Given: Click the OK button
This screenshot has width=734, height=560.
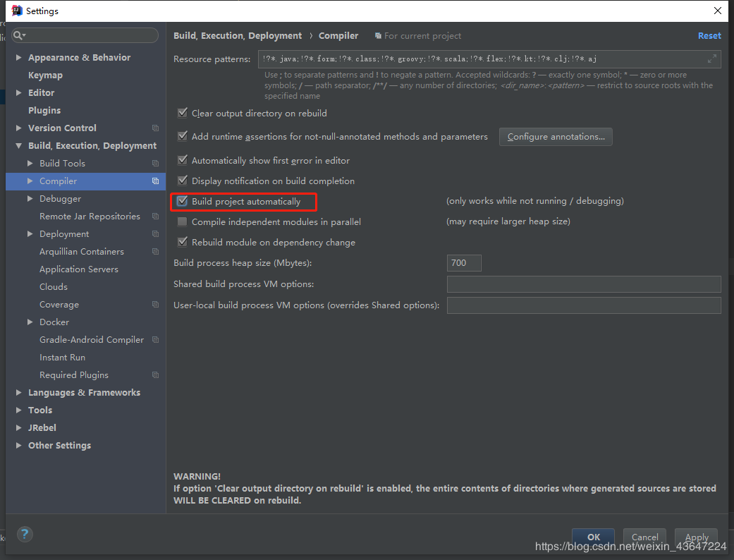Looking at the screenshot, I should (593, 537).
